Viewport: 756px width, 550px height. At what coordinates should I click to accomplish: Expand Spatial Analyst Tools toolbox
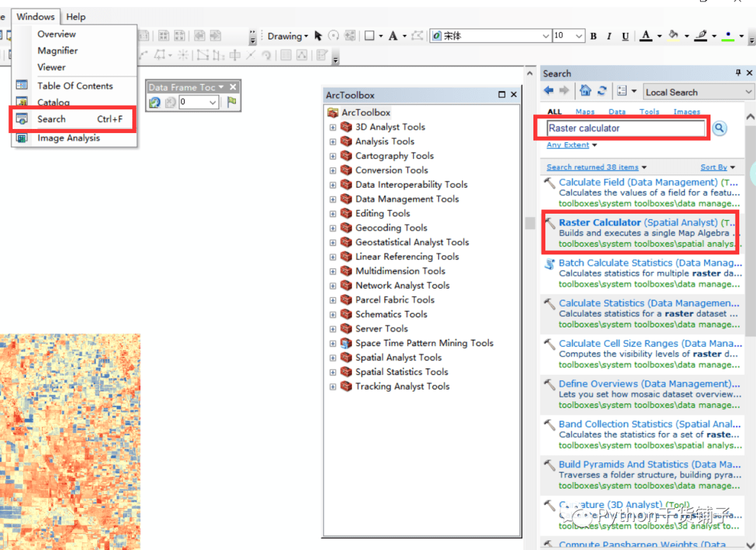(332, 357)
